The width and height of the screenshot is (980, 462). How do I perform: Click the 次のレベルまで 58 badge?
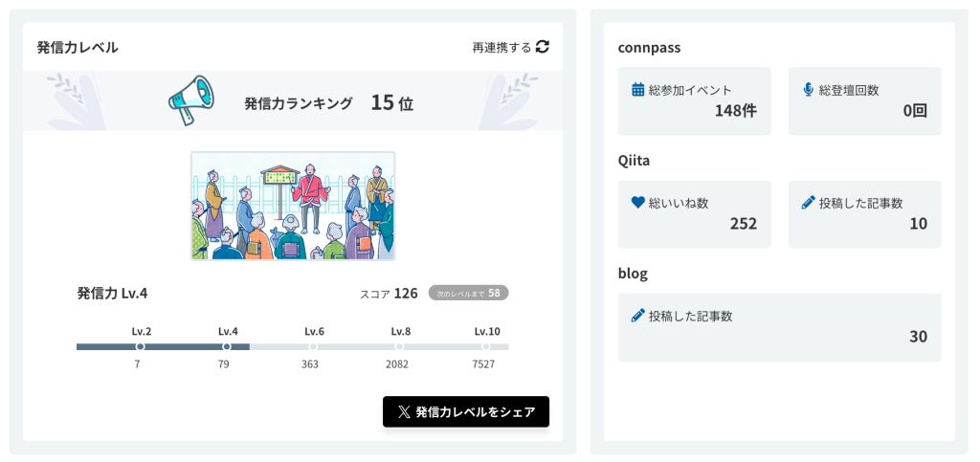468,293
